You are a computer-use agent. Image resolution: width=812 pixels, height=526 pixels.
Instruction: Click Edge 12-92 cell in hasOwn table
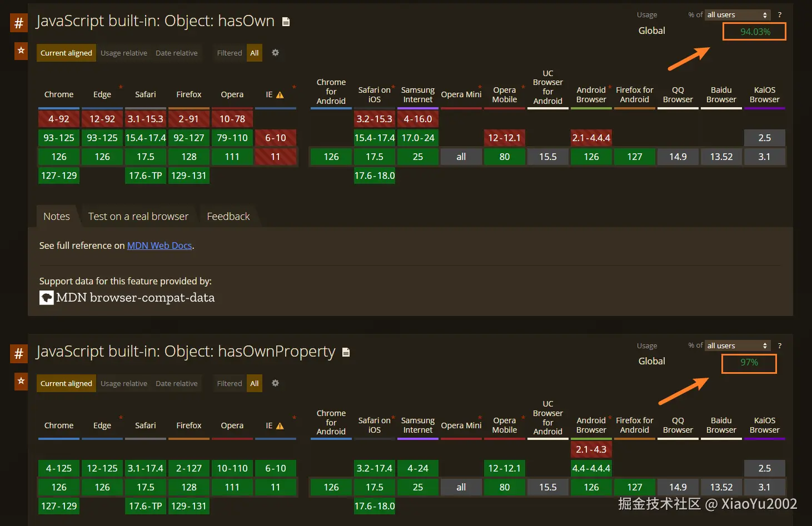(x=102, y=119)
